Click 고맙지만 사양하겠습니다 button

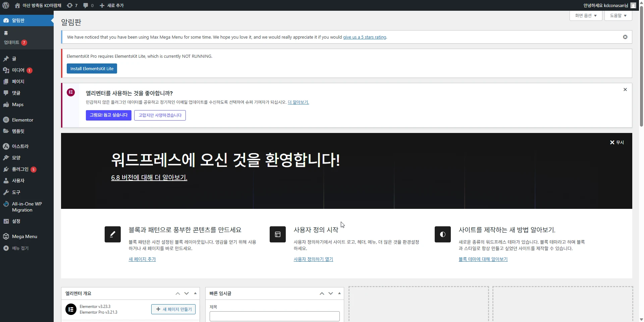pos(160,115)
